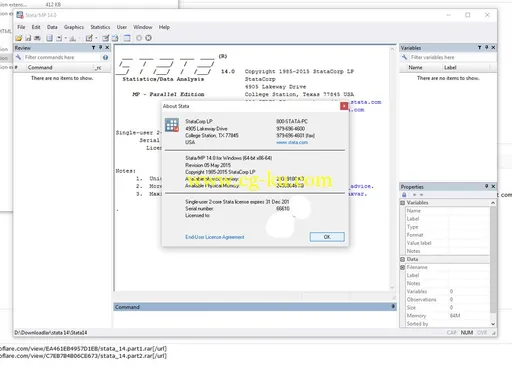Open the Data Editor (Browse) icon
Image resolution: width=512 pixels, height=368 pixels.
click(x=115, y=38)
